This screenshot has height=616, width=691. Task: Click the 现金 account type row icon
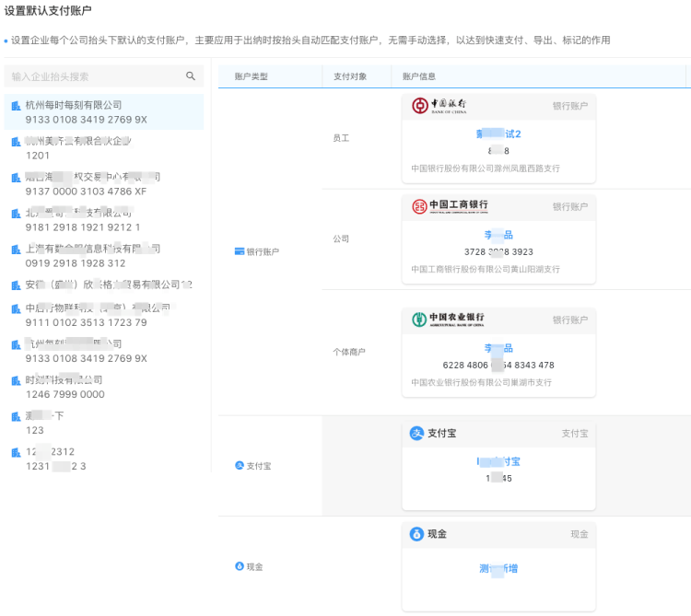240,566
